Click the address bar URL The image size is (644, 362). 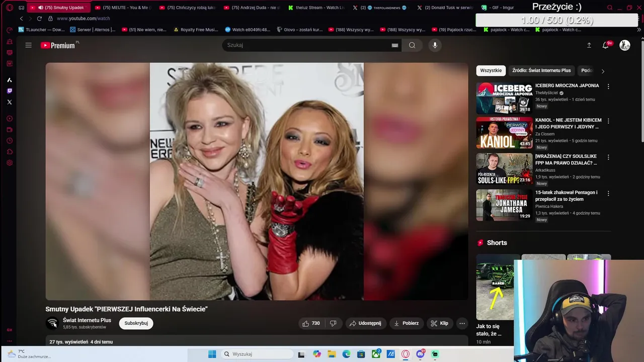point(83,19)
